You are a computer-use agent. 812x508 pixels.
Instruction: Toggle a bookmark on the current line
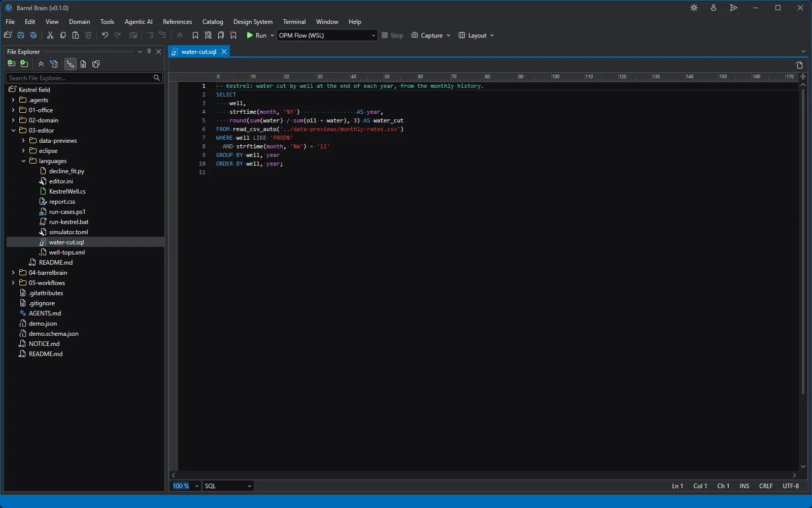[195, 35]
